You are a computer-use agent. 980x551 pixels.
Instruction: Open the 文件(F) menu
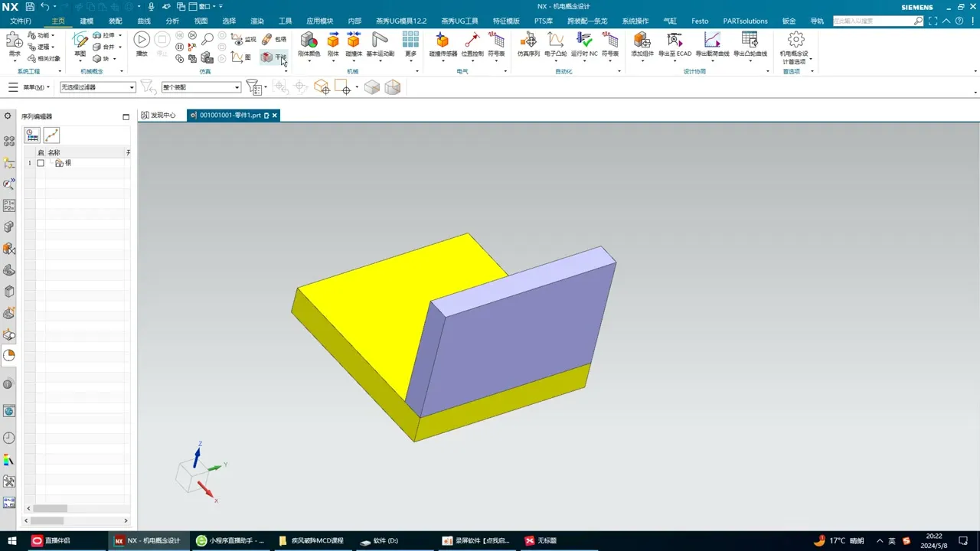(21, 21)
